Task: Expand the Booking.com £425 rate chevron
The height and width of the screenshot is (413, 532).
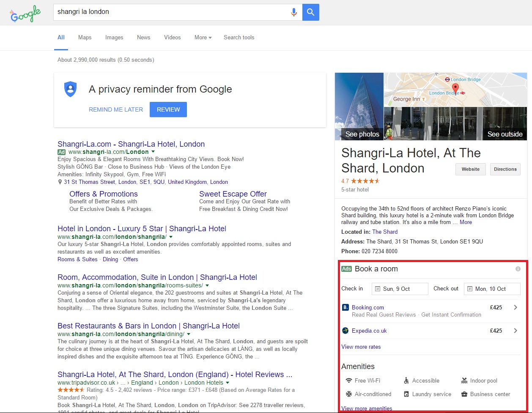Action: point(516,307)
